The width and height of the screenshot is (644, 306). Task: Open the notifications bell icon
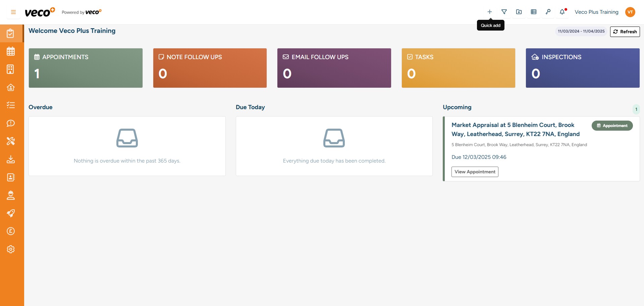562,12
